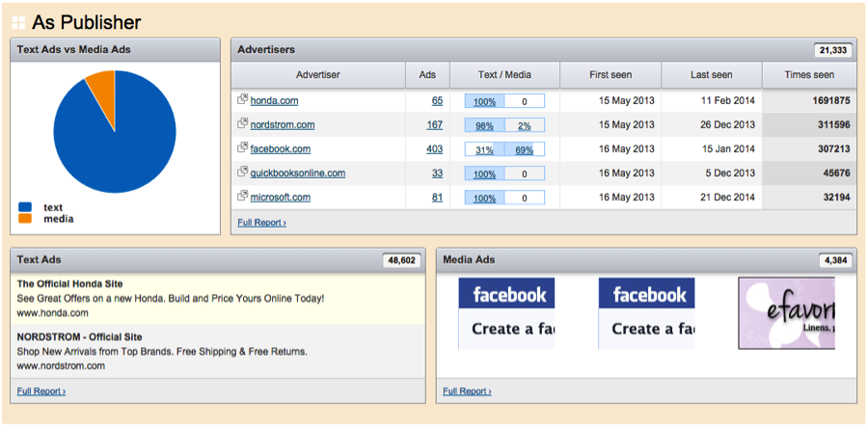Sort by the Text / Media column header
868x428 pixels.
click(x=504, y=74)
